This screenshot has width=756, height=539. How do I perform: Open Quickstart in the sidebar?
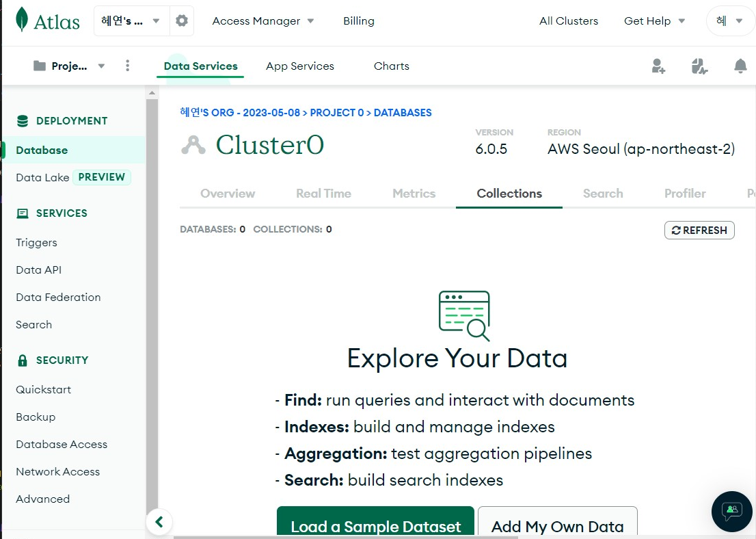click(x=43, y=389)
